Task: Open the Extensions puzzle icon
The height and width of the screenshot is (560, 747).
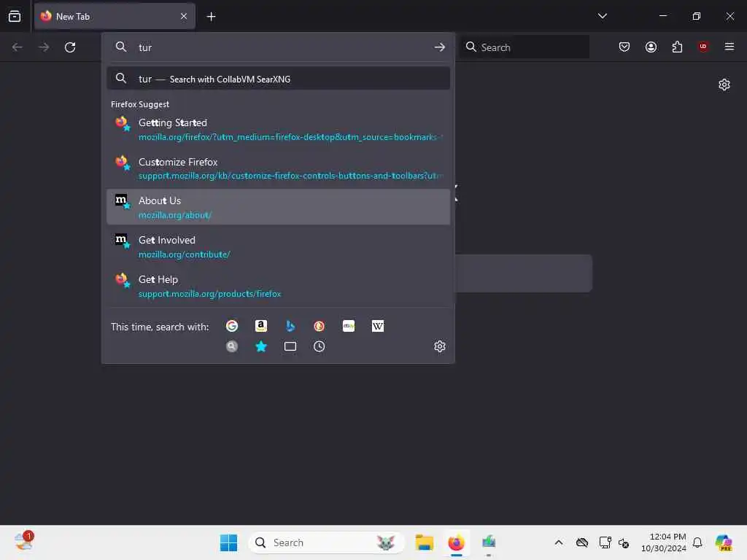Action: (x=677, y=47)
